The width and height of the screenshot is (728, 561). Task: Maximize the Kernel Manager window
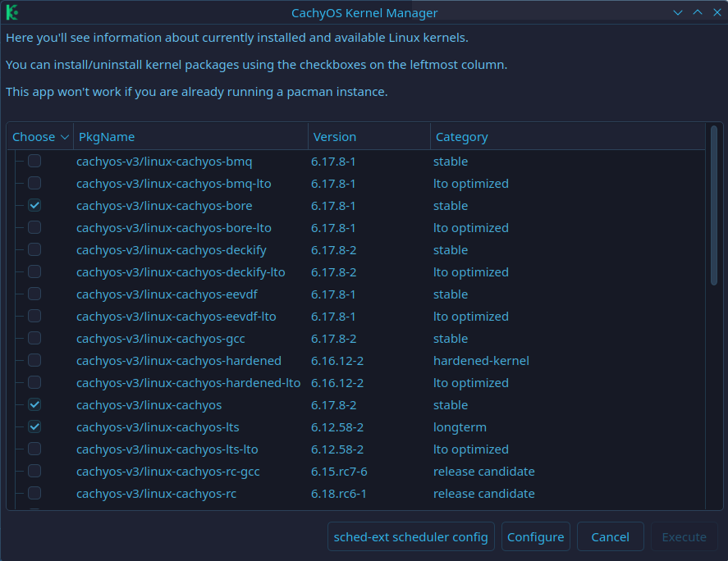tap(698, 12)
